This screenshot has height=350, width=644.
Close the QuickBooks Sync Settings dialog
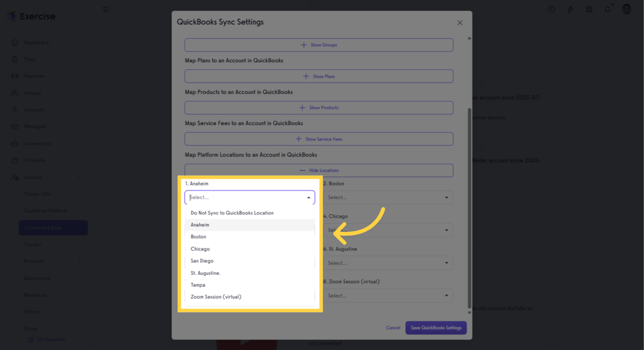460,23
